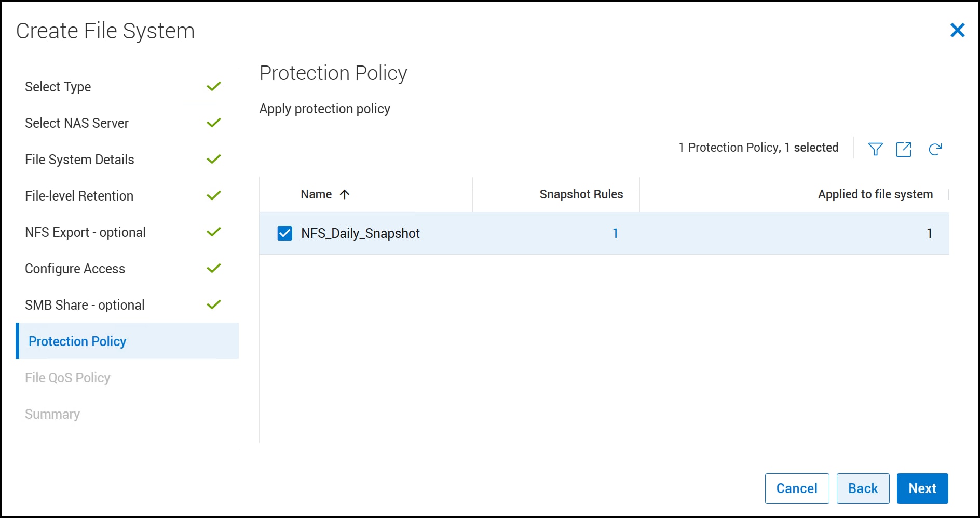Refresh the protection policy table
Screen dimensions: 980x518
(935, 149)
